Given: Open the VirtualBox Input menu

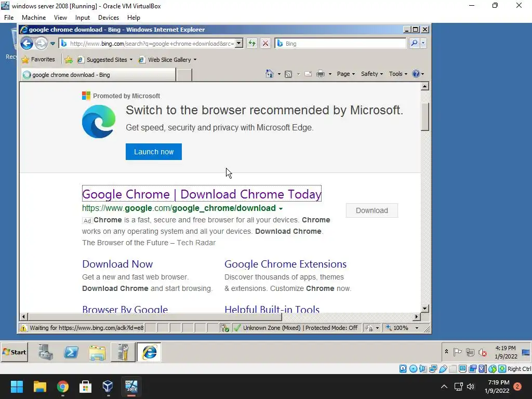Looking at the screenshot, I should 83,18.
